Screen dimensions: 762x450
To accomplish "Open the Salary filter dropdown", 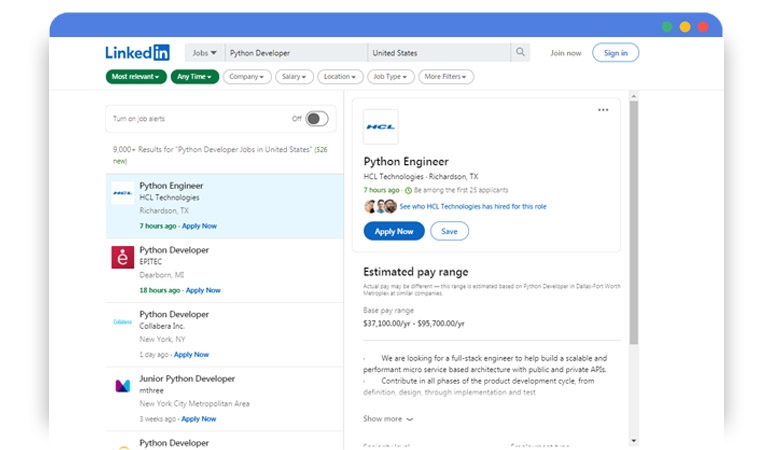I will [x=294, y=77].
